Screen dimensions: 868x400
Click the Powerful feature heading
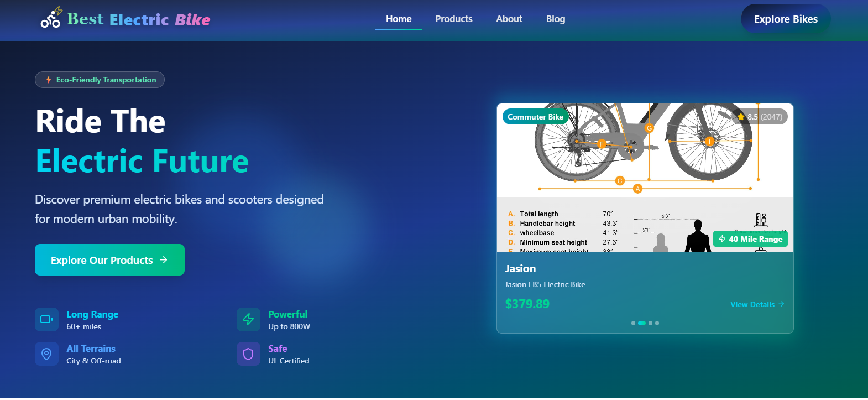click(x=288, y=314)
